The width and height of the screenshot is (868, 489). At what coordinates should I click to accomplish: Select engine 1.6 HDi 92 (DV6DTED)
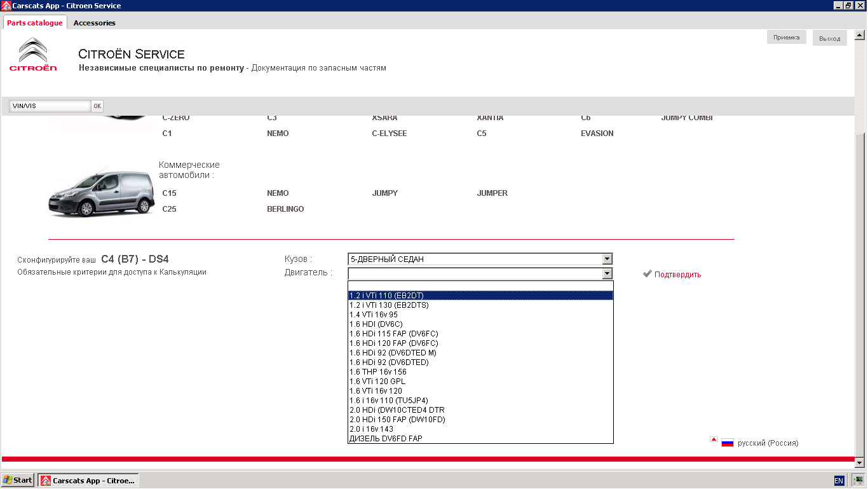[480, 362]
